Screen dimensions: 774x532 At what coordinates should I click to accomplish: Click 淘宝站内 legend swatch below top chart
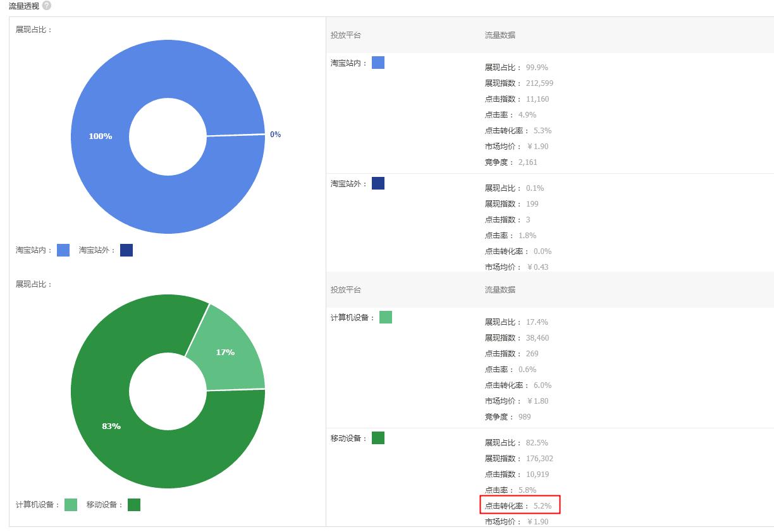(x=63, y=250)
